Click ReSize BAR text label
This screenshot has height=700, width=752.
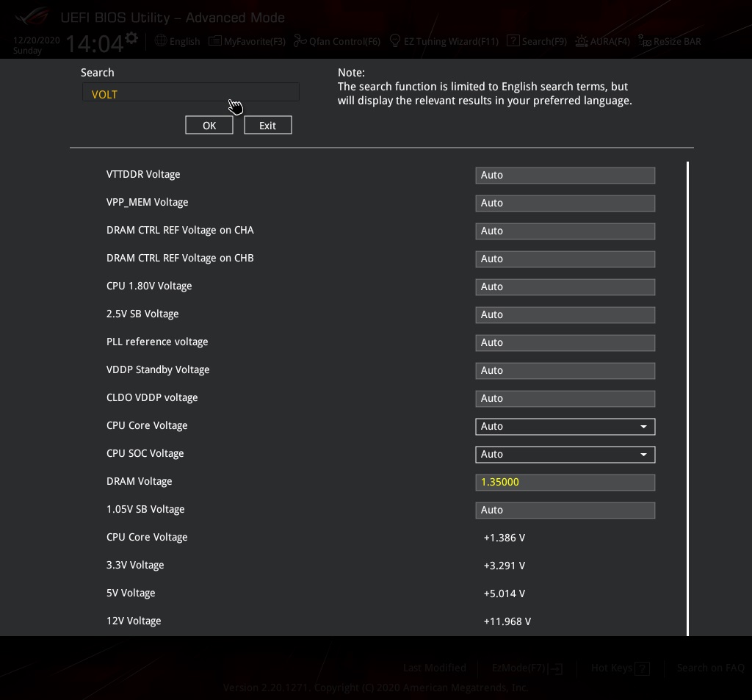[x=677, y=41]
